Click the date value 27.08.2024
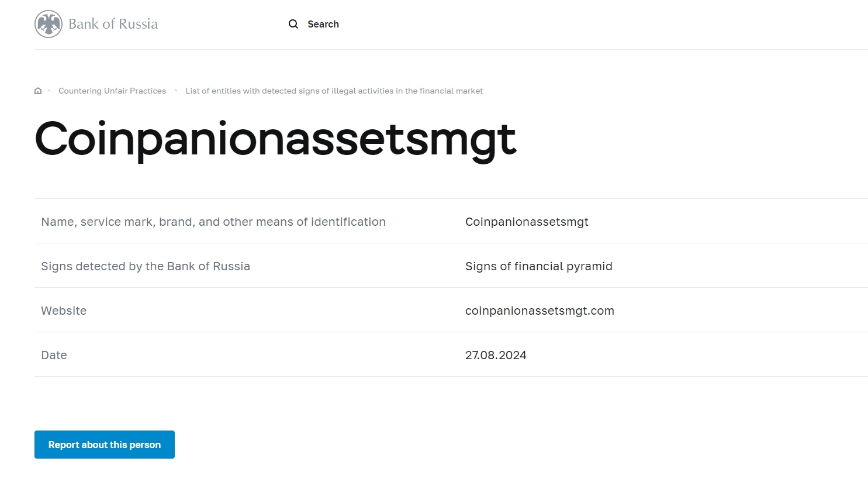 496,355
